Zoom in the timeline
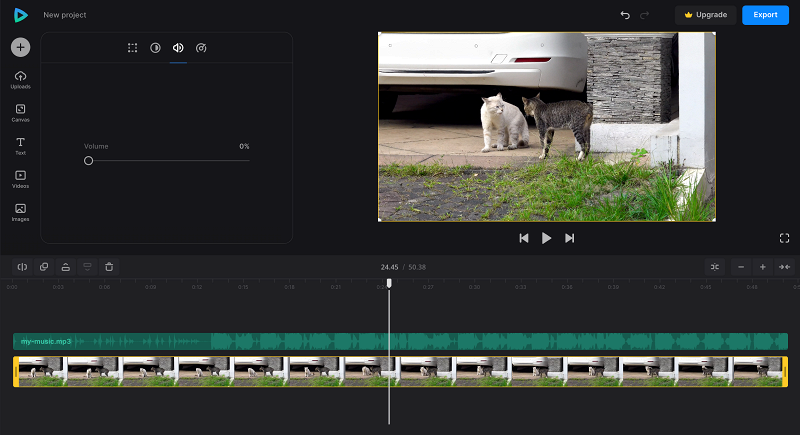The width and height of the screenshot is (800, 435). pos(763,267)
